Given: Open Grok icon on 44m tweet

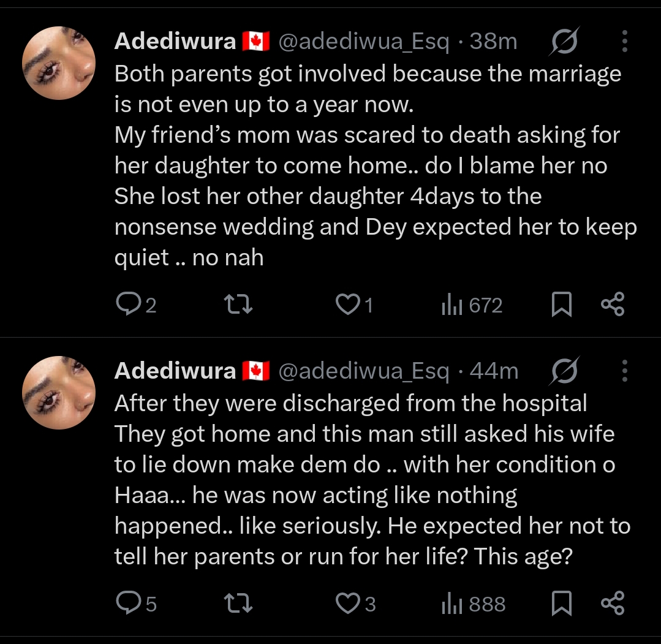Looking at the screenshot, I should click(564, 371).
